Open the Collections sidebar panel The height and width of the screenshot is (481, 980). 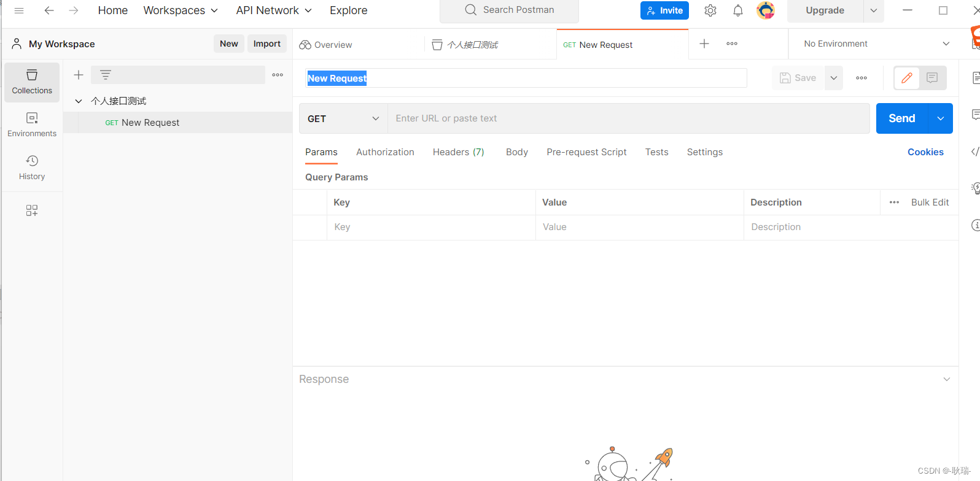click(x=32, y=82)
